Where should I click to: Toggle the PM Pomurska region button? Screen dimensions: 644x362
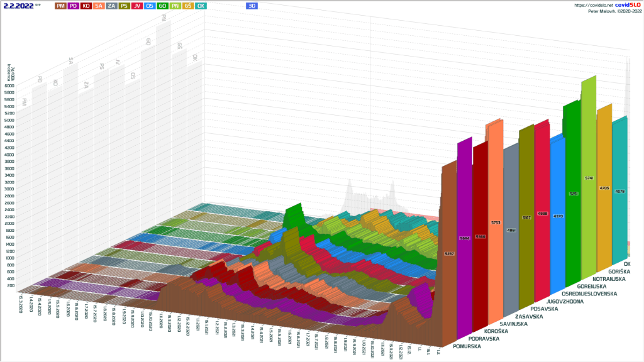(x=60, y=6)
